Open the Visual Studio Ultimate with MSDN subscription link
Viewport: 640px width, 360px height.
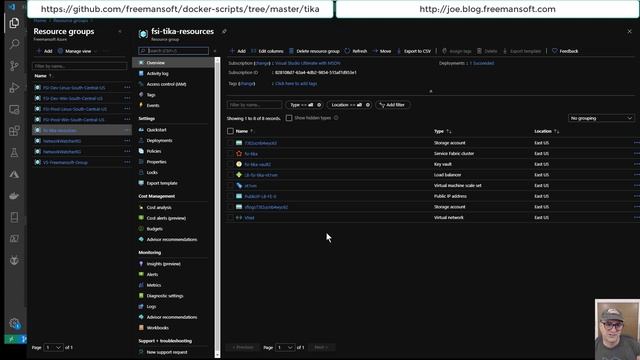pyautogui.click(x=307, y=63)
